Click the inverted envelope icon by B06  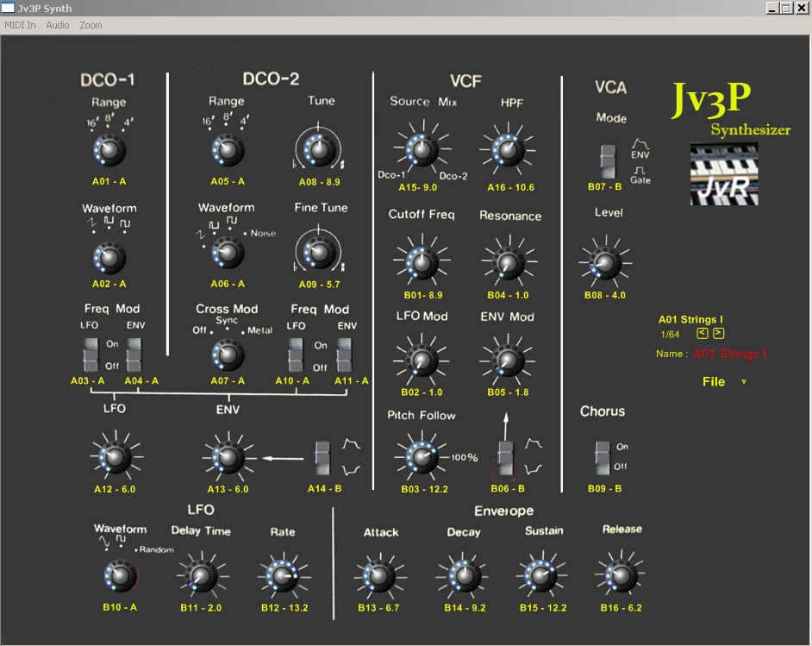pos(534,469)
